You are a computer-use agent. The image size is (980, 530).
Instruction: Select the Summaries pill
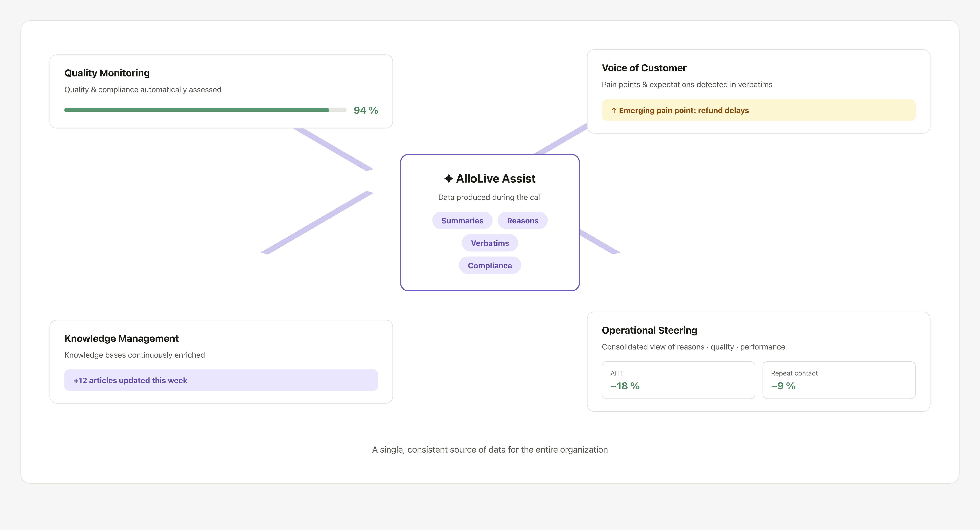(462, 221)
